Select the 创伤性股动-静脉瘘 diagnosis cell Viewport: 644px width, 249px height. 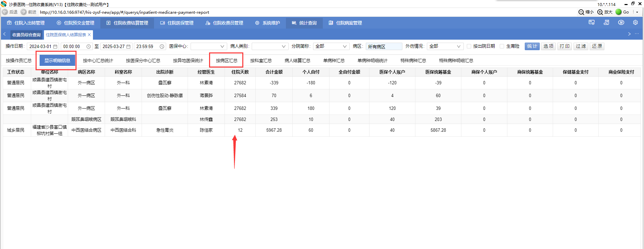pyautogui.click(x=165, y=95)
